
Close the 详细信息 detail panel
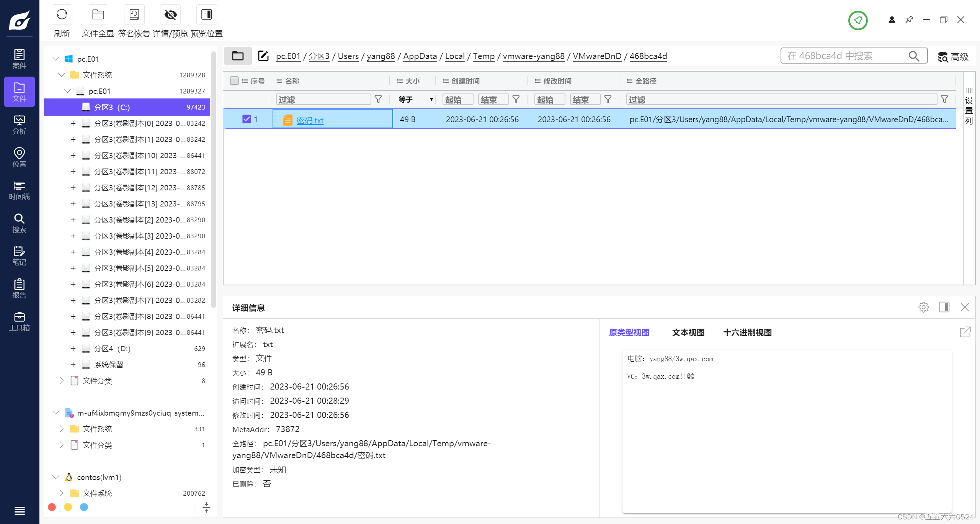(965, 307)
